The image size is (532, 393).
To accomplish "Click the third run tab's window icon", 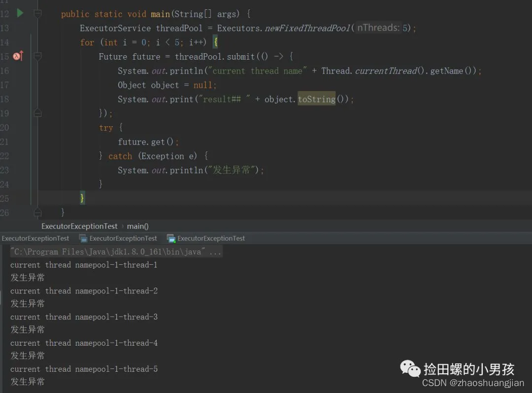I will (171, 239).
